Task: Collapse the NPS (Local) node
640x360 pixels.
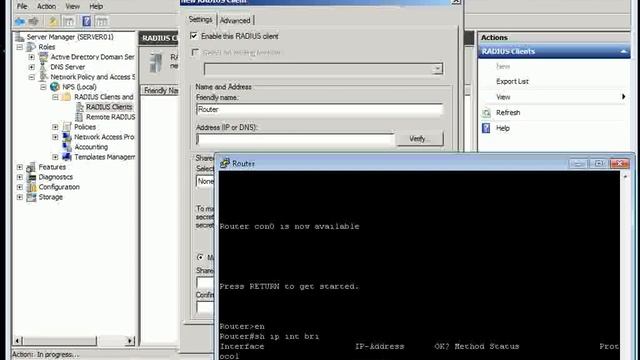Action: (x=43, y=87)
